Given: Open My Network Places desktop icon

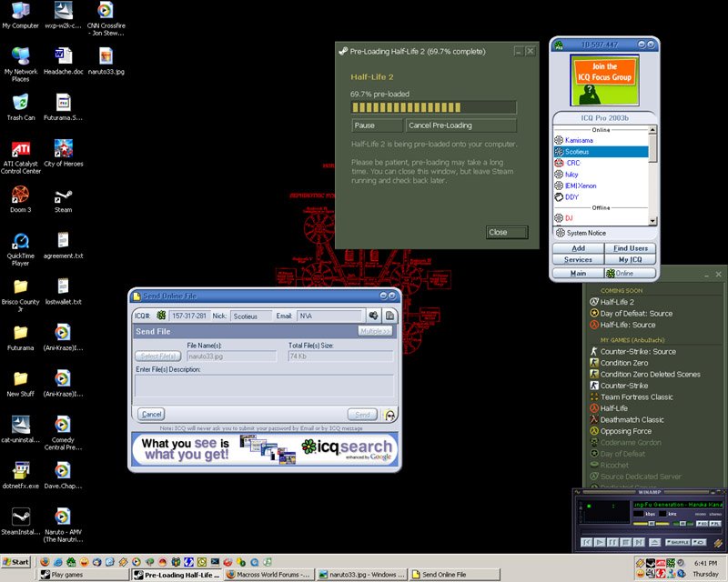Looking at the screenshot, I should [x=20, y=65].
